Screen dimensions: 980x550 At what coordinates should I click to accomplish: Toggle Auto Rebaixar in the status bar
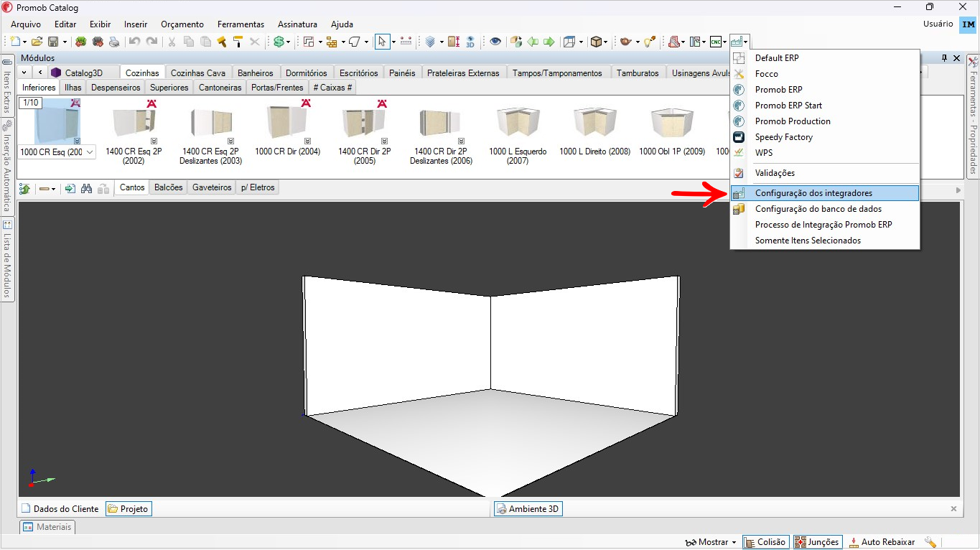click(x=882, y=542)
